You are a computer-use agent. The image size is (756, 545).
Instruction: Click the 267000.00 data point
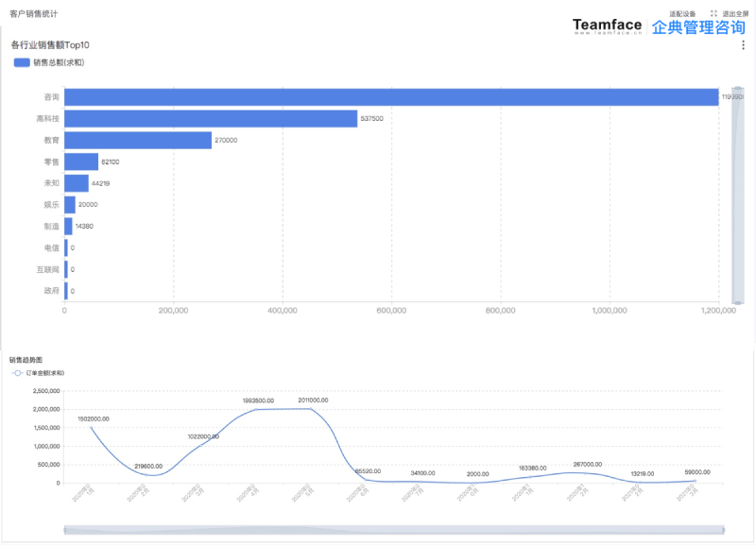(x=585, y=473)
